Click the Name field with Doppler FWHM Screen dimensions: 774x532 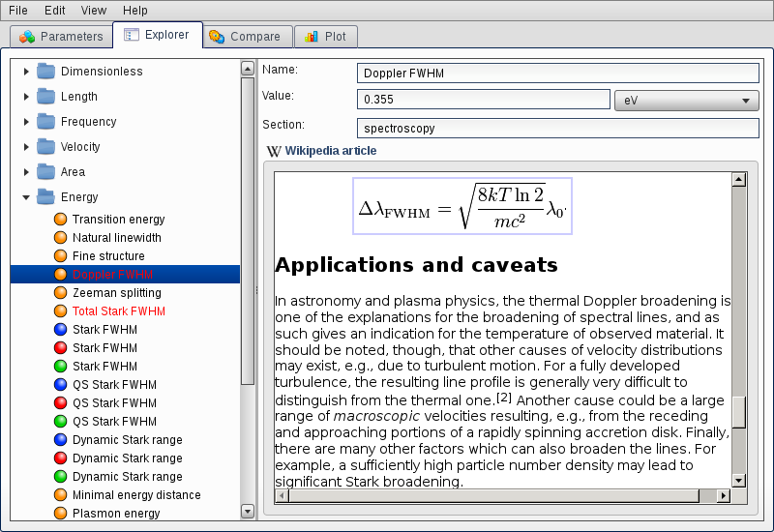click(558, 74)
